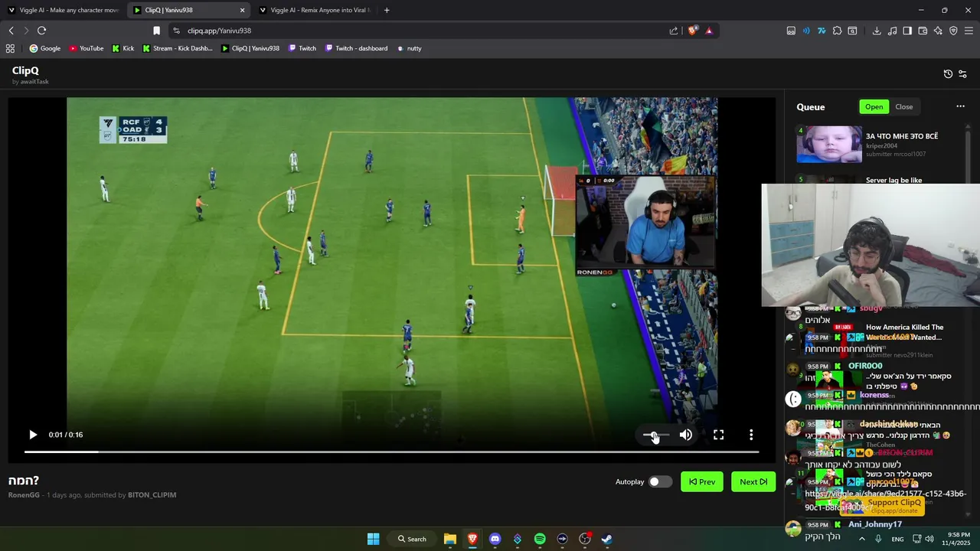980x551 pixels.
Task: Seek along the video progress bar
Action: [x=391, y=452]
